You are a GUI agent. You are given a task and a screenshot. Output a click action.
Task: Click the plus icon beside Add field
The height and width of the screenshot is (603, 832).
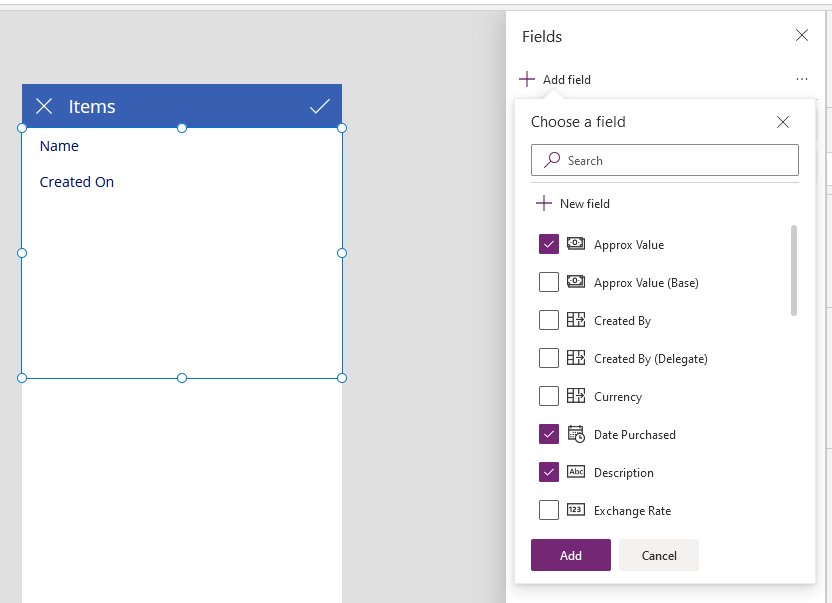click(527, 79)
